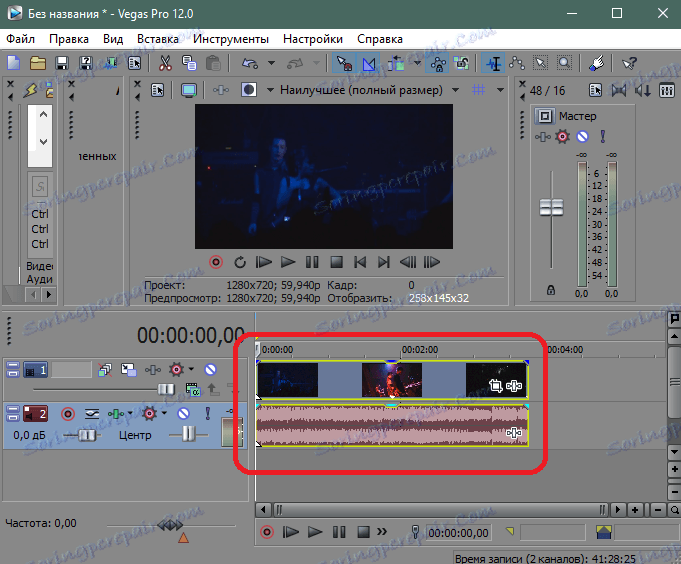Open the Инструменты menu
The width and height of the screenshot is (681, 564).
[x=231, y=39]
